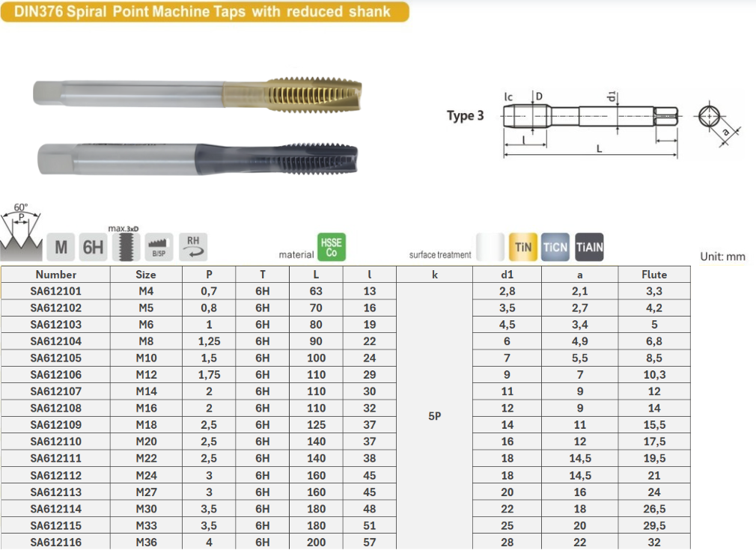Screen dimensions: 756x550
Task: Select the TiCN surface treatment swatch
Action: (555, 247)
